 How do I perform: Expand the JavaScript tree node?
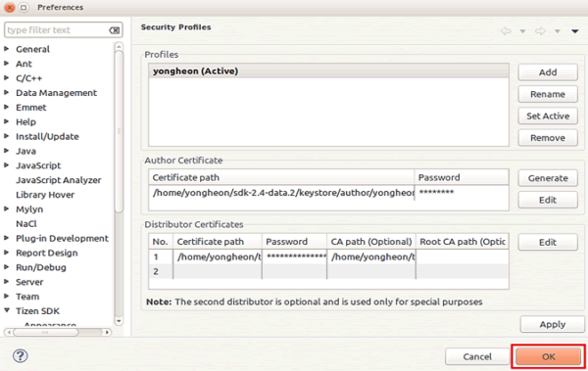(7, 164)
